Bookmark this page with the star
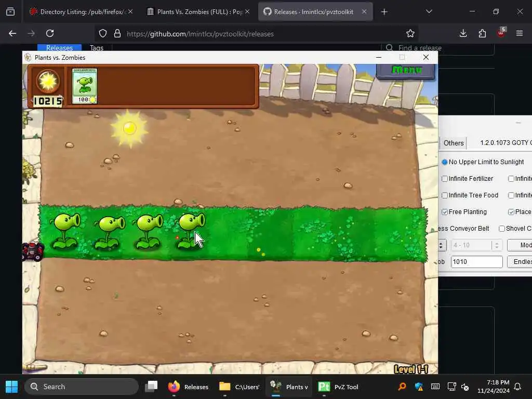This screenshot has width=532, height=399. tap(410, 33)
